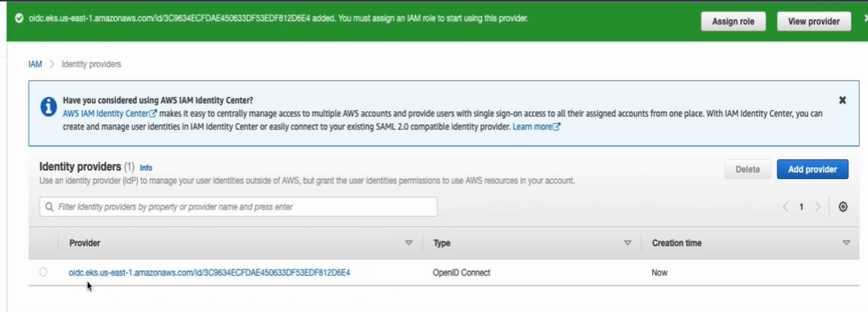868x312 pixels.
Task: Click the Now creation time cell
Action: (x=659, y=273)
